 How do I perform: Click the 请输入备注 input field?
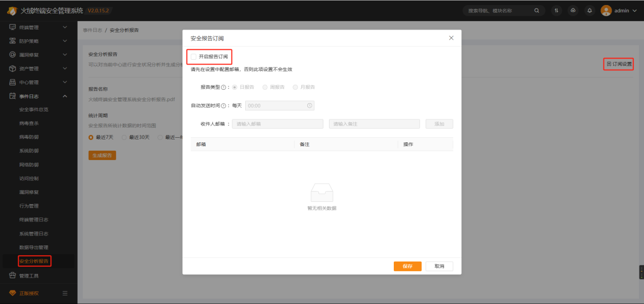(x=374, y=124)
